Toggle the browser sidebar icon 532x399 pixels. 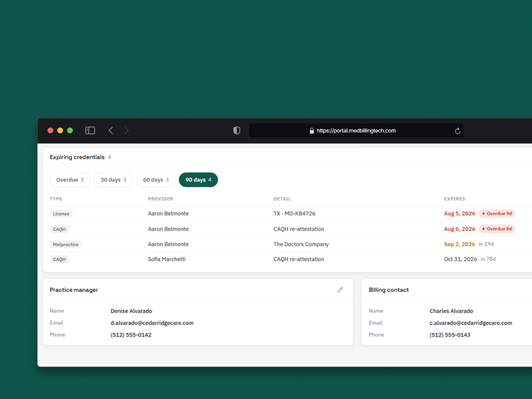(x=90, y=131)
